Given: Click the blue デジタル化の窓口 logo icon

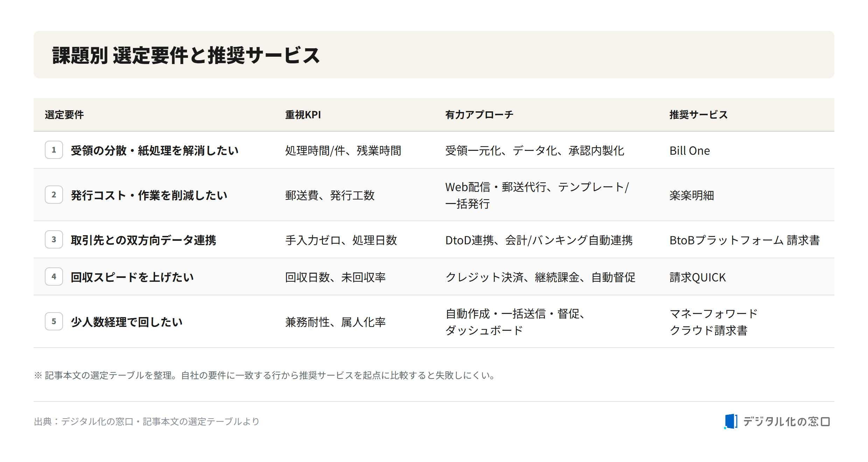Looking at the screenshot, I should [731, 421].
